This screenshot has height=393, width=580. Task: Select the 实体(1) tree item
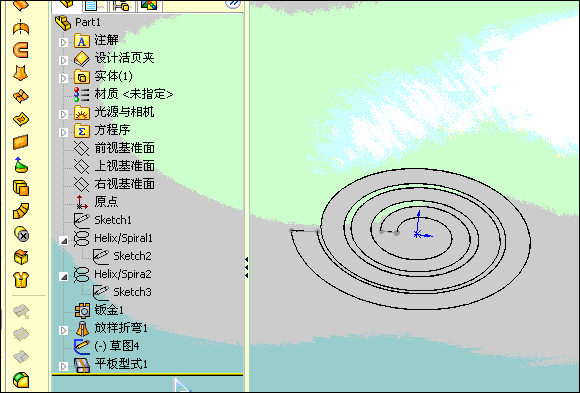[x=103, y=76]
